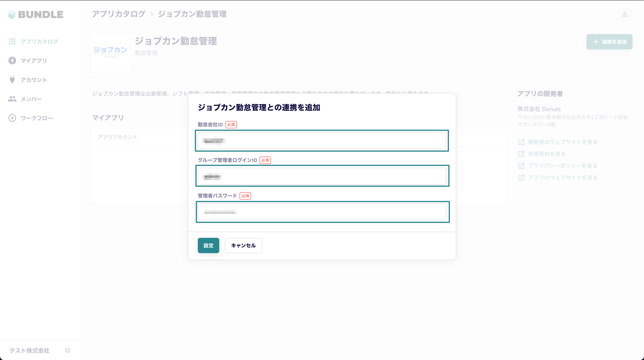Click the 勤怠管理 category subtitle
The image size is (644, 360).
click(146, 53)
